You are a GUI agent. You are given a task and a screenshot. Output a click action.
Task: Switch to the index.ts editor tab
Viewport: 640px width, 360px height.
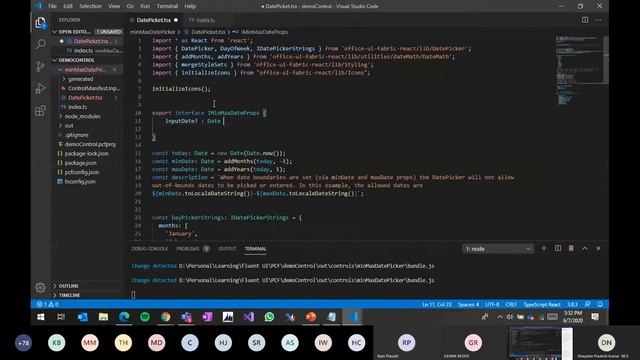(x=202, y=20)
